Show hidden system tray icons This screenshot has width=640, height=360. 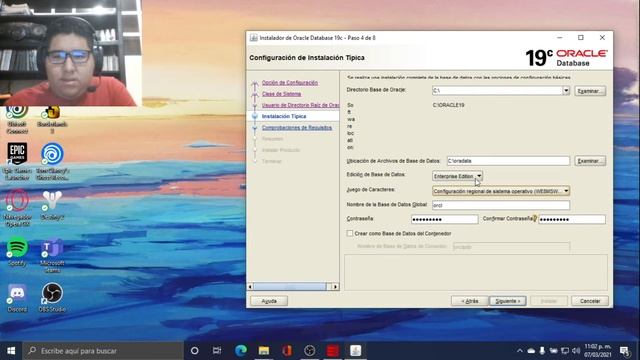520,351
